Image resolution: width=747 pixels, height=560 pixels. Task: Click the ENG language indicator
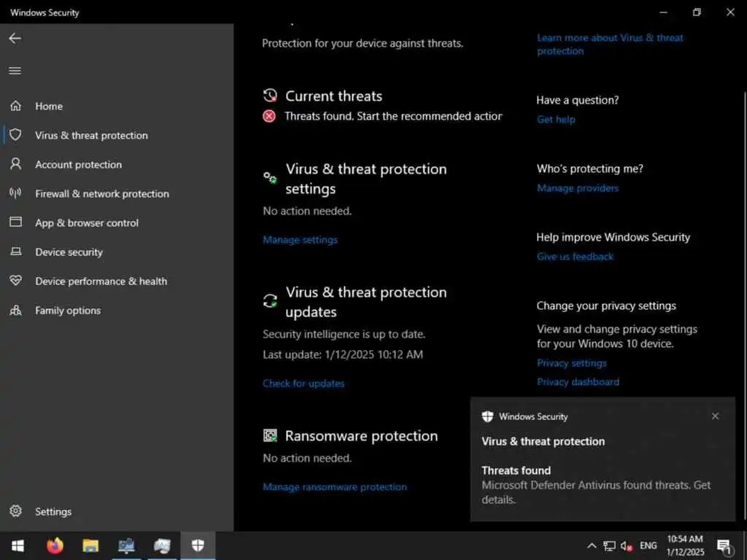[x=648, y=545]
